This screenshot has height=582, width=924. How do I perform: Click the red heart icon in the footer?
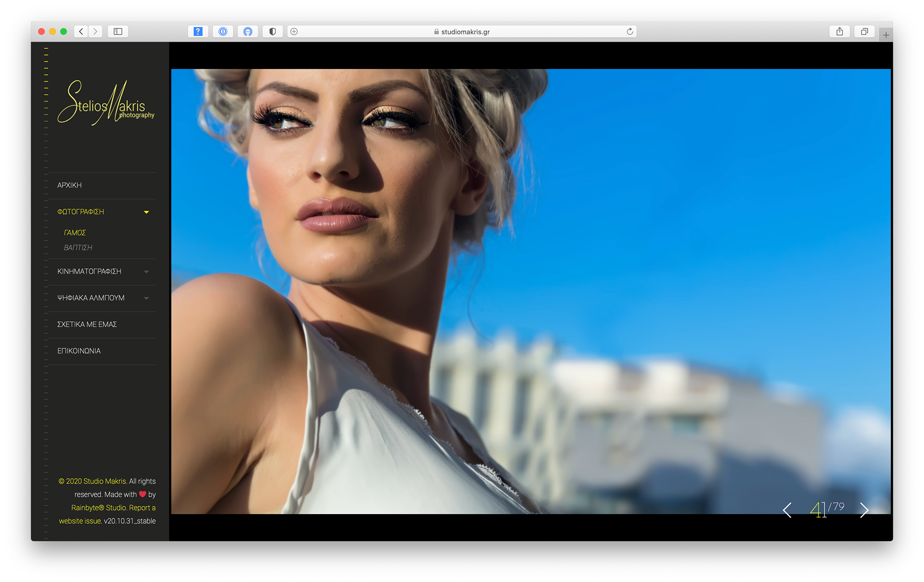tap(142, 494)
